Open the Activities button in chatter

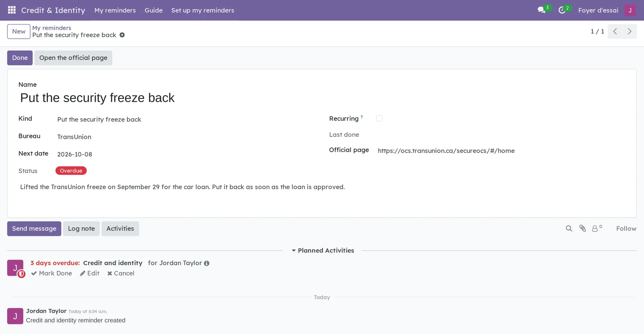120,229
